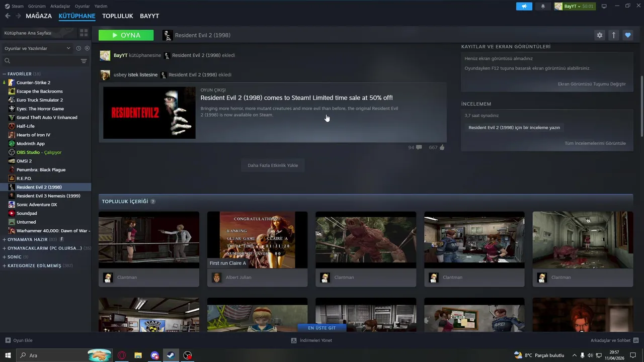Open the Arkadaşlar menu
This screenshot has height=362, width=644.
click(60, 6)
